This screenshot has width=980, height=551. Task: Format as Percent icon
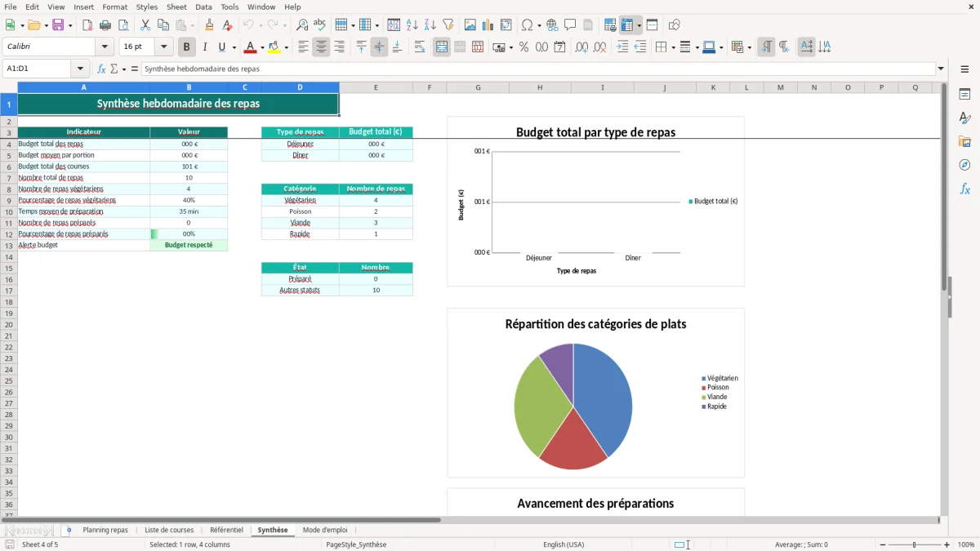(x=523, y=47)
